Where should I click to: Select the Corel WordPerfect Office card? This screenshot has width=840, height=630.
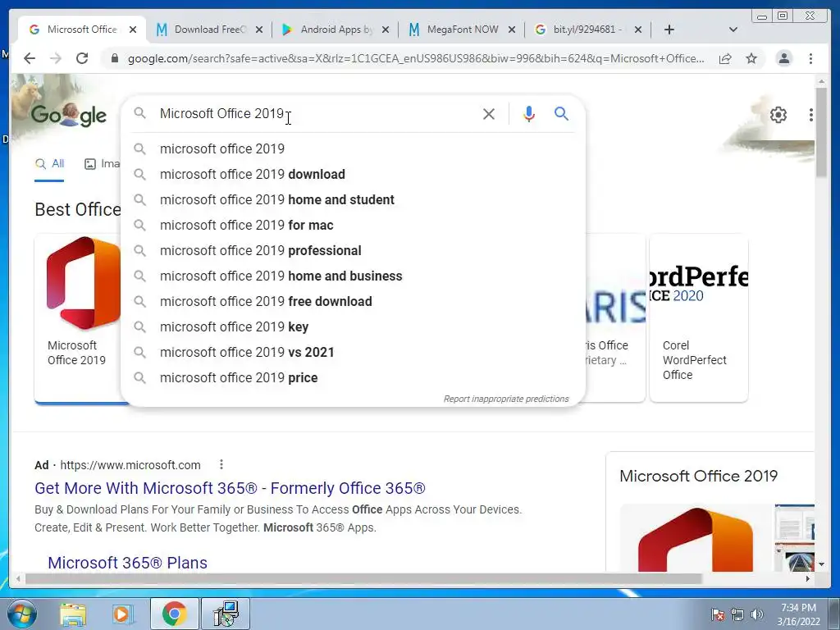(x=699, y=318)
